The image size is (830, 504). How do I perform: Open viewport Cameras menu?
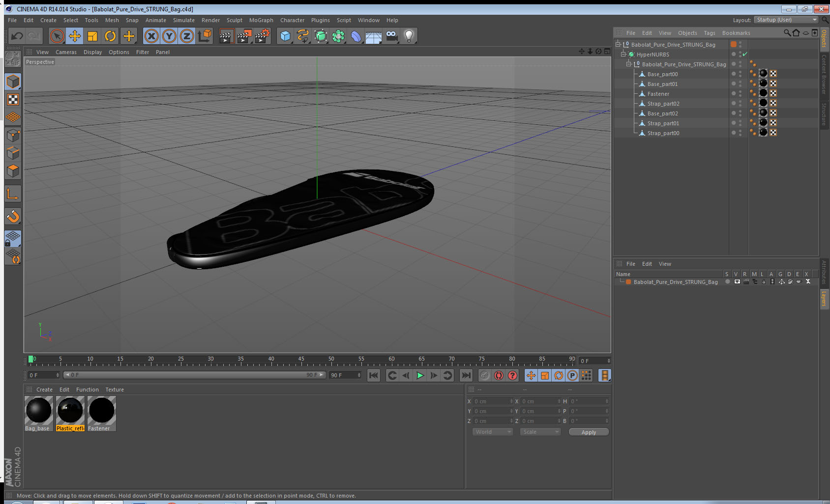[x=66, y=52]
